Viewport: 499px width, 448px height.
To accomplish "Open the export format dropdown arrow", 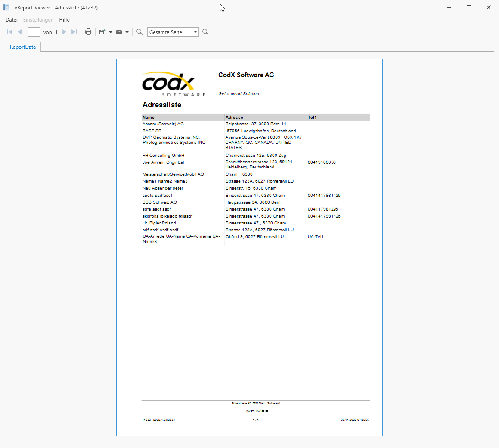I will click(x=110, y=31).
